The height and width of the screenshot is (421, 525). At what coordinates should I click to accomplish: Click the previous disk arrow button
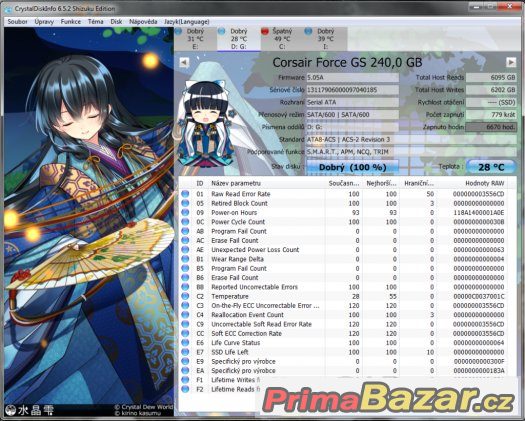pyautogui.click(x=184, y=62)
